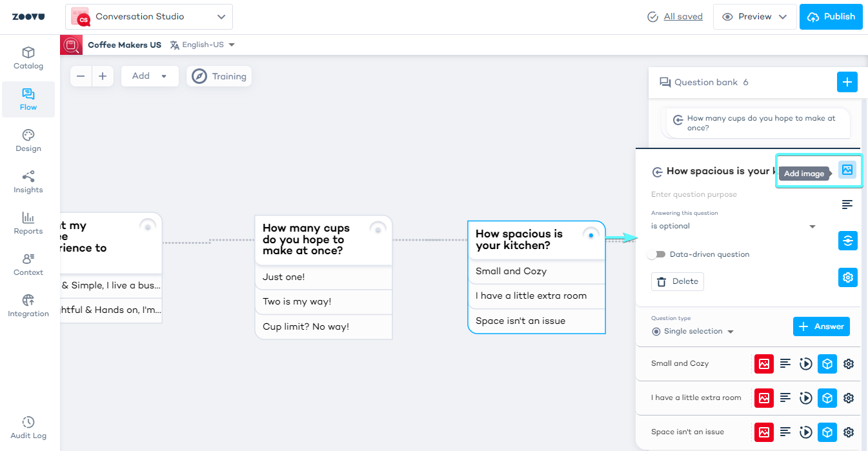
Task: Enable the Data-driven question toggle
Action: point(657,254)
